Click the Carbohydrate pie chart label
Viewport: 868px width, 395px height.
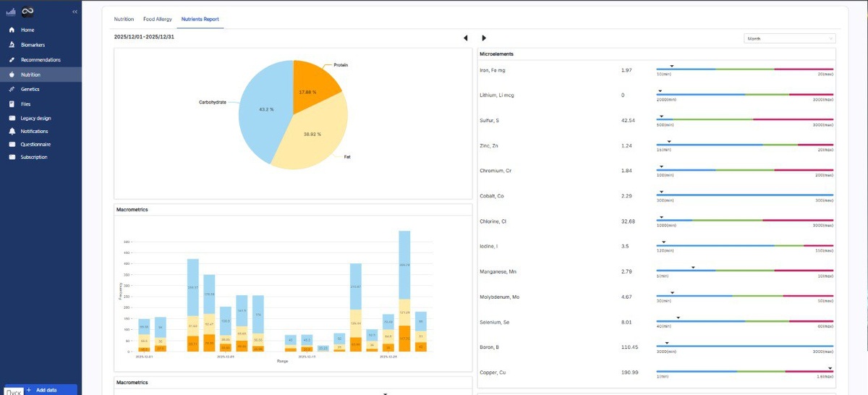tap(213, 103)
